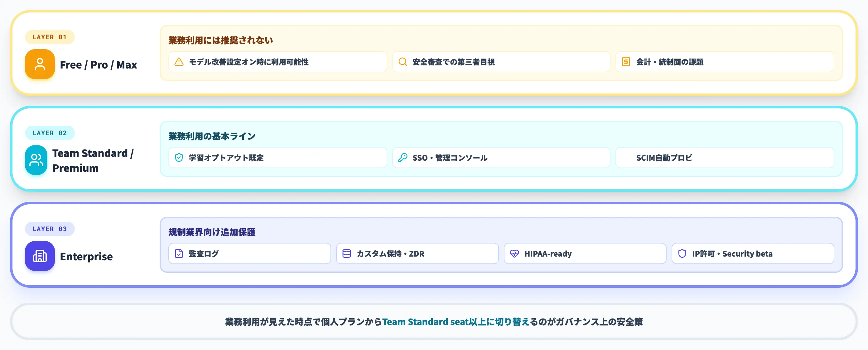Click the heart pulse icon beside HIPAA-ready
This screenshot has width=868, height=350.
(x=514, y=253)
